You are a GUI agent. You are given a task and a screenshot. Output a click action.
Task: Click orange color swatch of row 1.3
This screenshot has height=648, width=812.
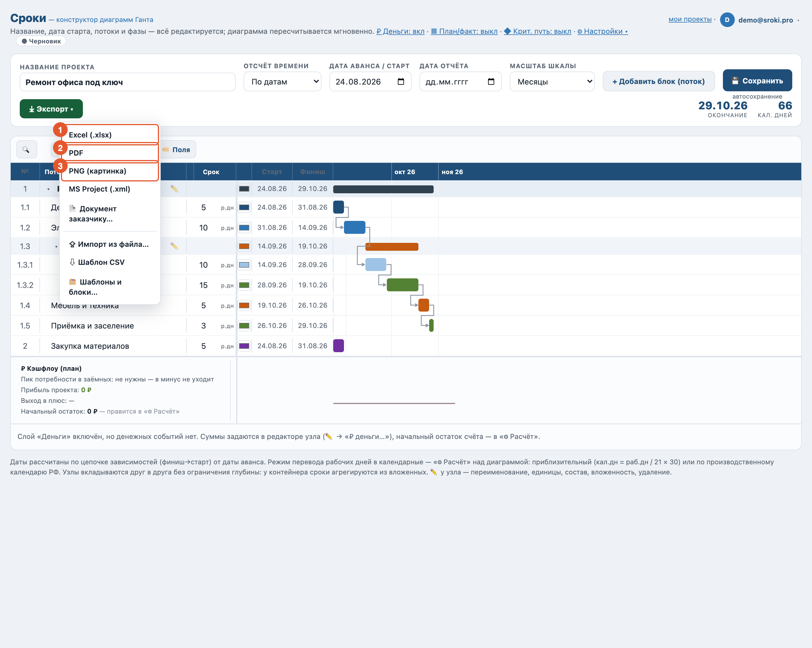[x=244, y=246]
